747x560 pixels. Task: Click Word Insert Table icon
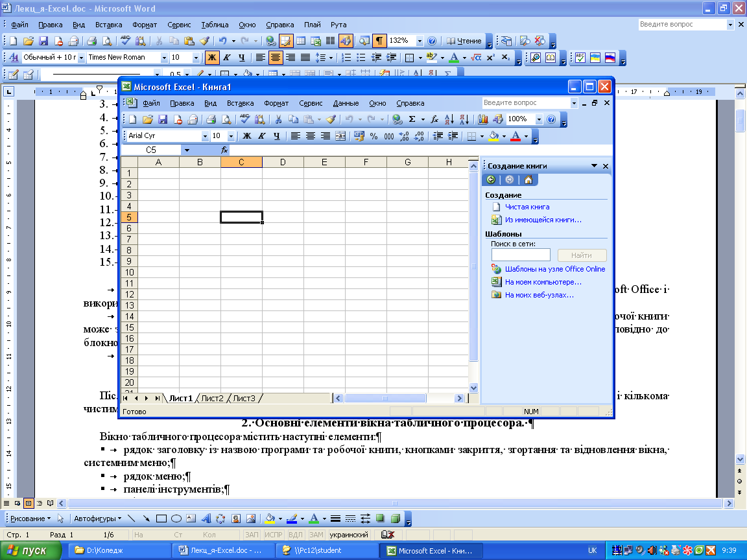301,41
